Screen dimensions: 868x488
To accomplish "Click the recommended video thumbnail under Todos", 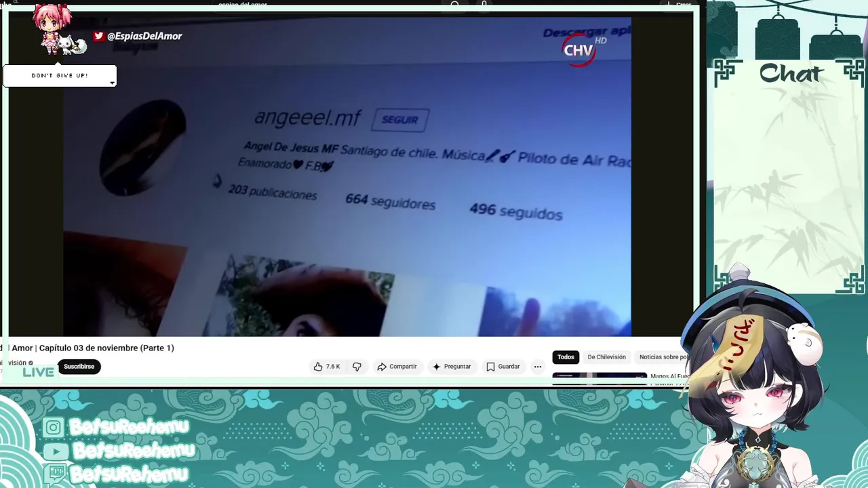I will pyautogui.click(x=599, y=379).
